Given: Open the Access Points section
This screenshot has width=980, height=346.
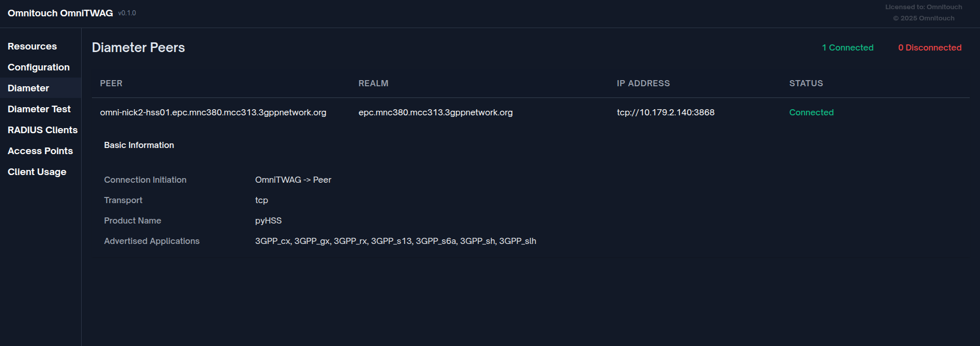Looking at the screenshot, I should click(x=40, y=151).
